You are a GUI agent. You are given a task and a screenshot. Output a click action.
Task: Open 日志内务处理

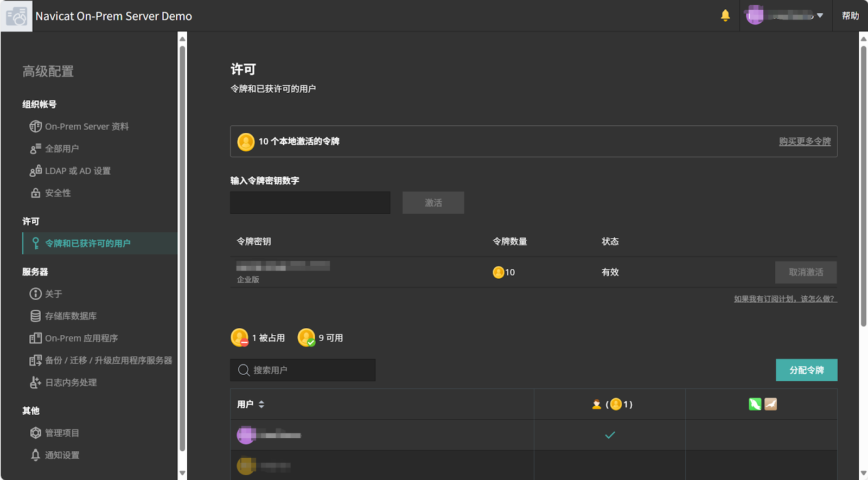pos(71,383)
